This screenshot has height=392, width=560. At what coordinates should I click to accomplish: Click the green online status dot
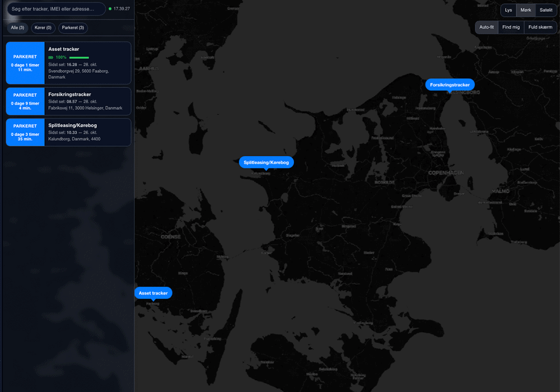tap(110, 9)
